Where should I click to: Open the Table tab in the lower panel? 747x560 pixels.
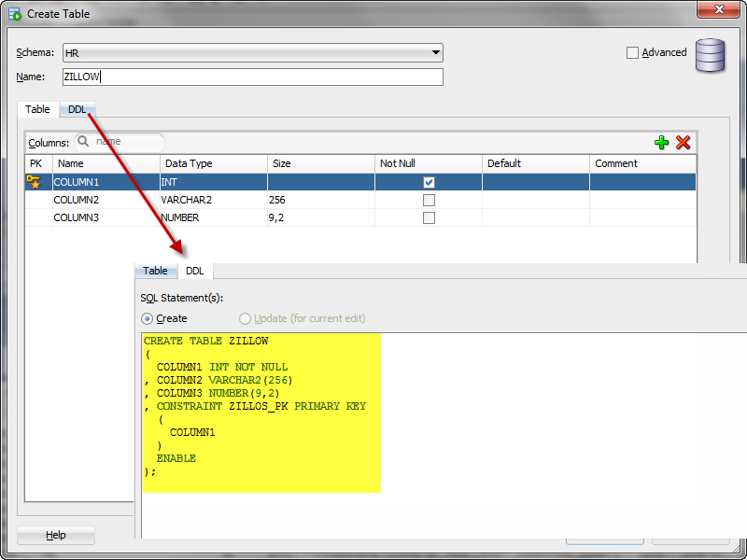pos(155,271)
